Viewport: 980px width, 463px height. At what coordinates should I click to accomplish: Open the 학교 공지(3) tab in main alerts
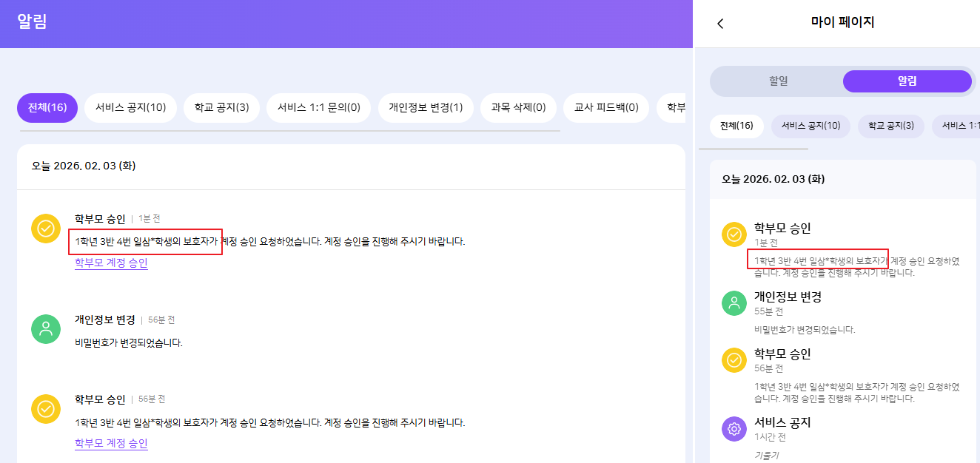click(221, 108)
